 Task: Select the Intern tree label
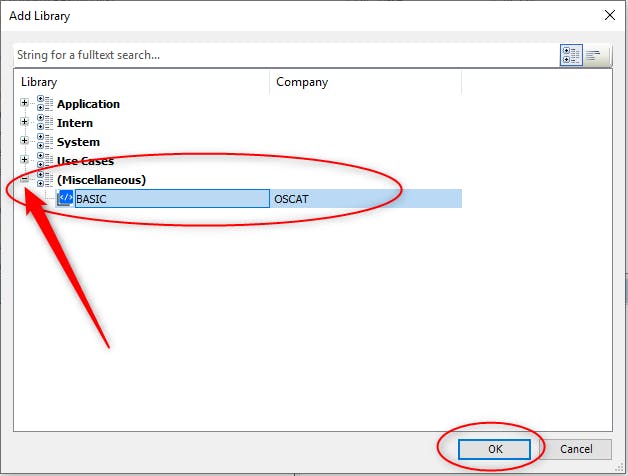[x=75, y=123]
